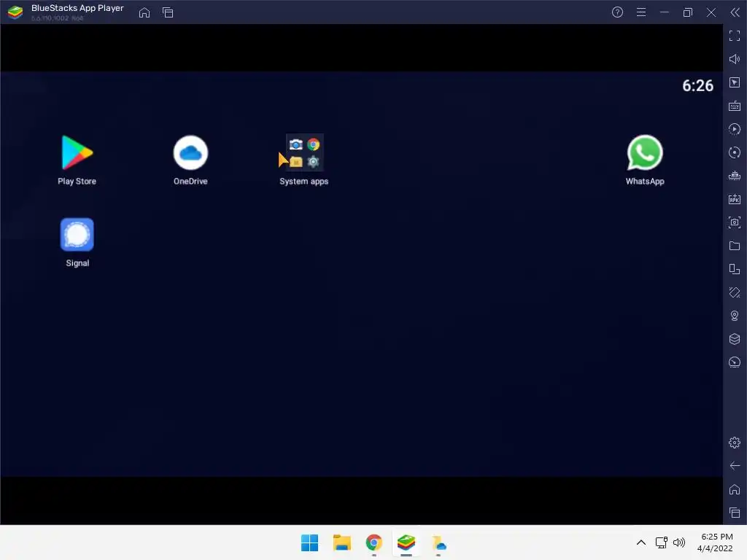Go to Android home via sidebar bottom
The image size is (747, 560).
click(x=735, y=489)
